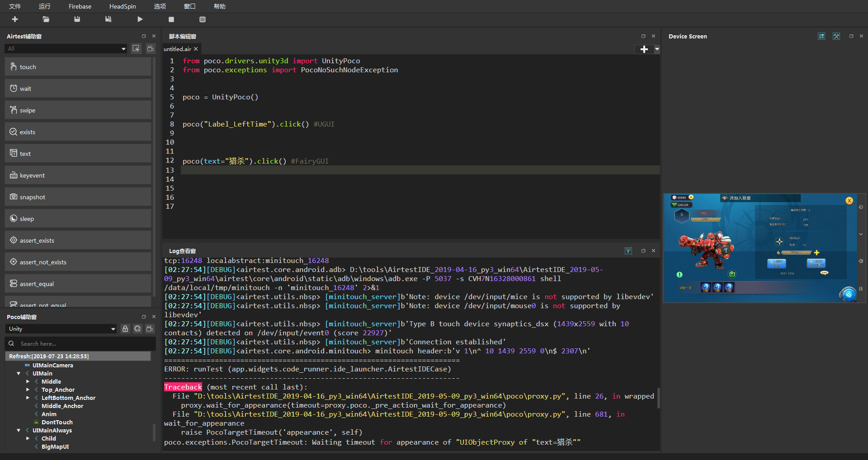Click the Poco inspect-on-click cursor icon

[137, 329]
